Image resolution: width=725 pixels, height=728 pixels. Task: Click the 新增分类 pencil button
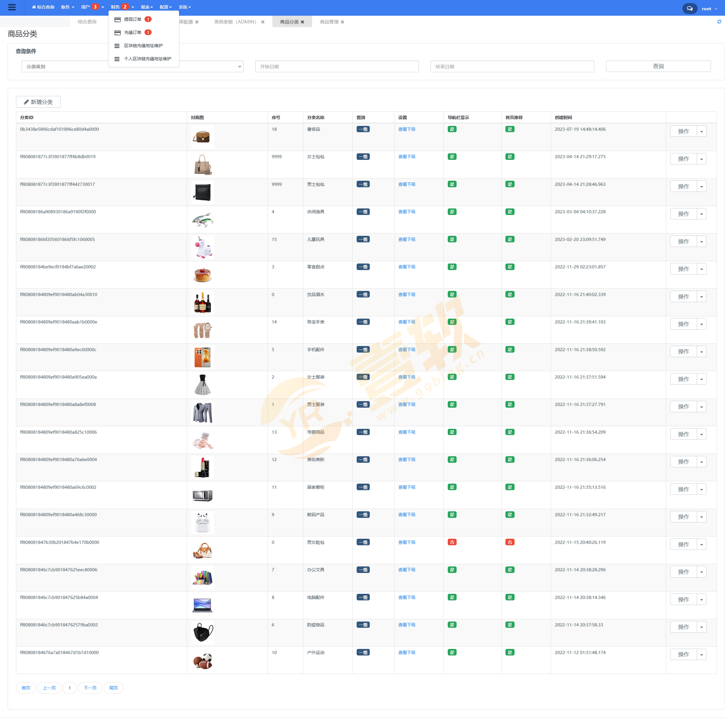pyautogui.click(x=39, y=102)
